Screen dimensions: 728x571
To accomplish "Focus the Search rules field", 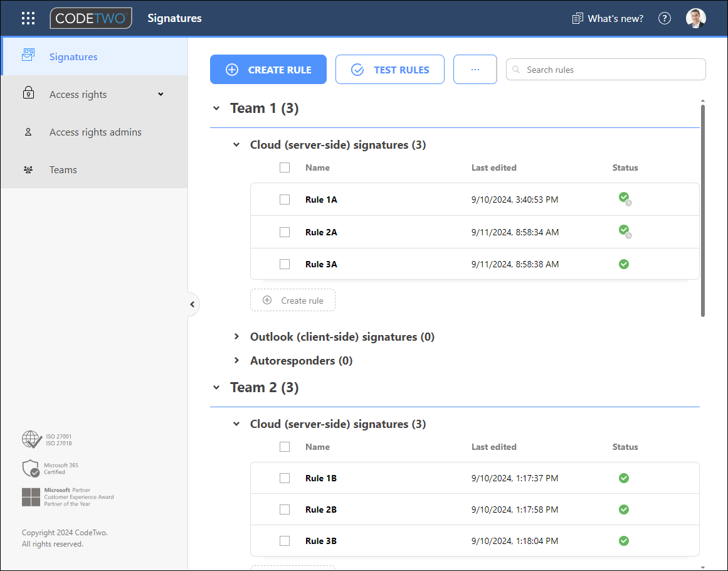I will click(606, 70).
